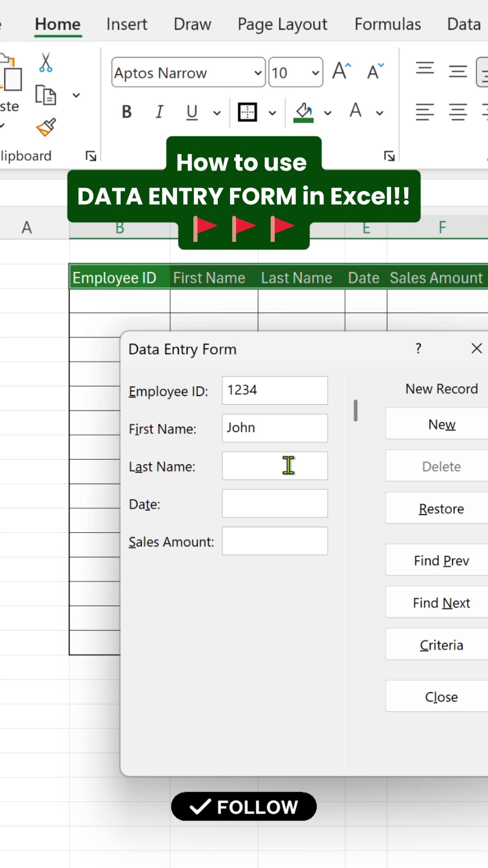Screen dimensions: 488x868
Task: Select the Last Name header cell
Action: (301, 277)
